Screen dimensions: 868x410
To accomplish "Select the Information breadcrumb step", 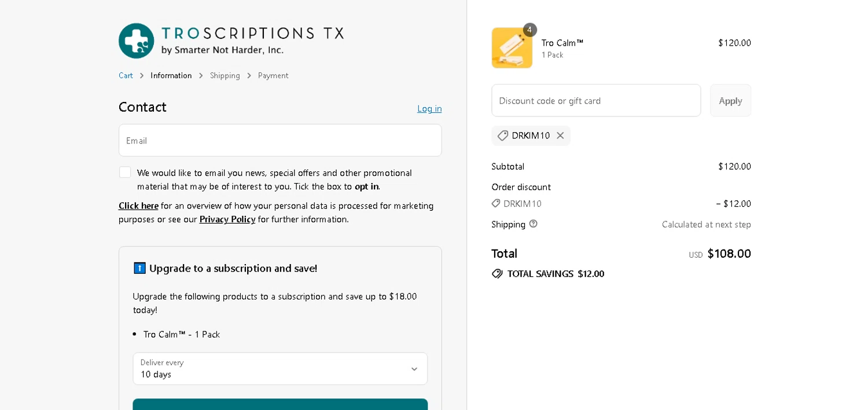I will pyautogui.click(x=171, y=75).
